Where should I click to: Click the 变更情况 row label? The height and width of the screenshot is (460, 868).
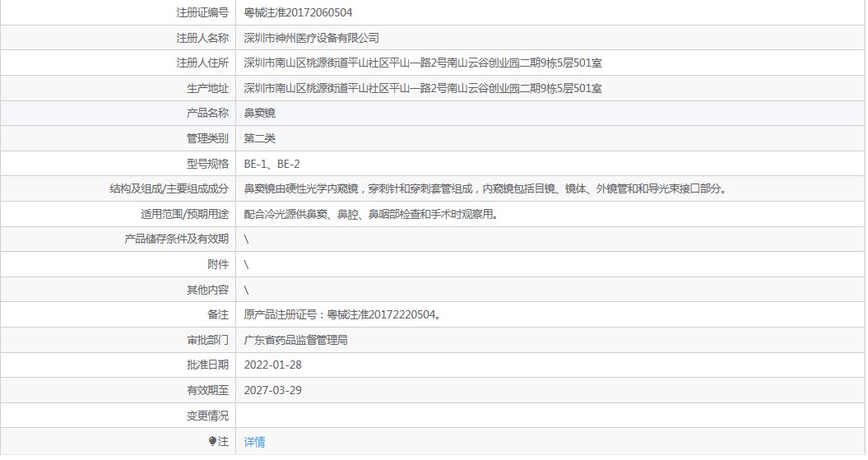[x=207, y=416]
